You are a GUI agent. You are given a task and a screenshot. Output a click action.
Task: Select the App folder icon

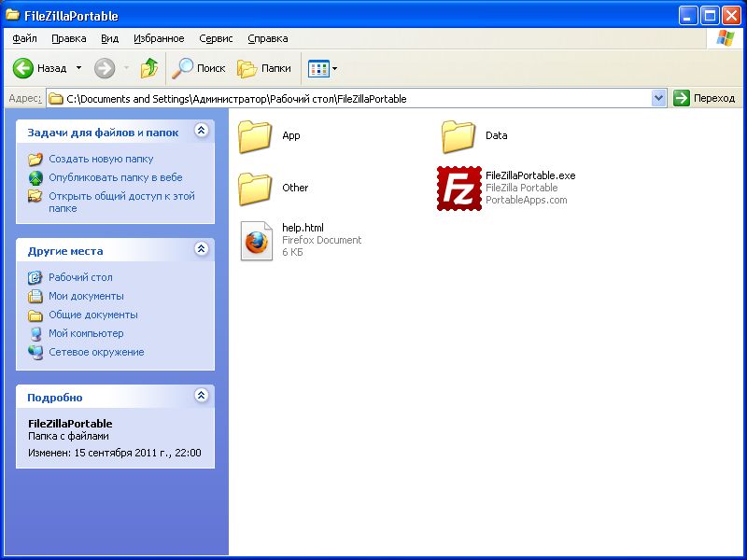click(x=255, y=136)
